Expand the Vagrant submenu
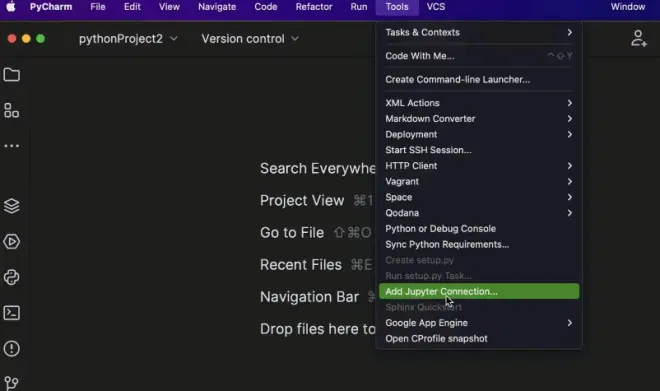Screen dimensions: 660x391 point(479,181)
